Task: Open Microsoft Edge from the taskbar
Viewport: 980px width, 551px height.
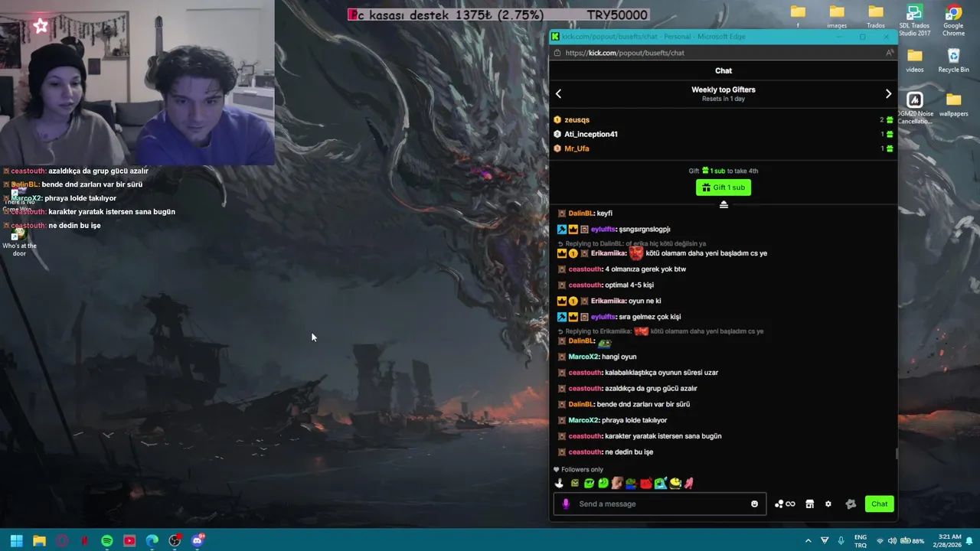Action: (x=152, y=540)
